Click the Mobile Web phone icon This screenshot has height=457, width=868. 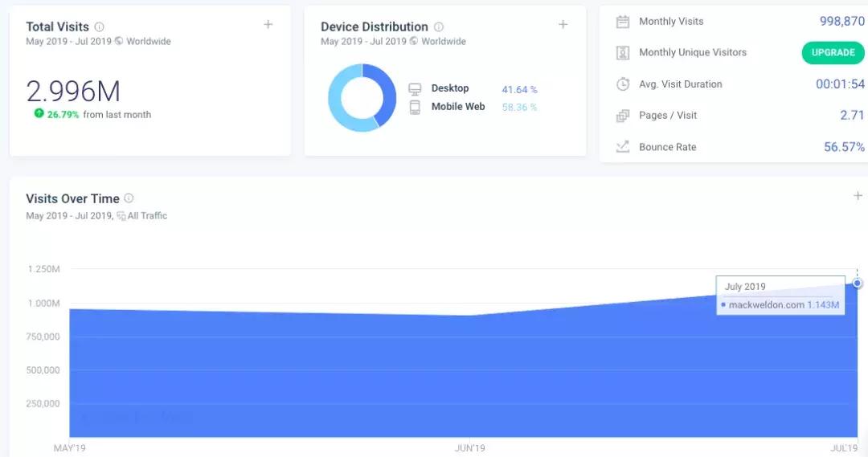(x=415, y=107)
